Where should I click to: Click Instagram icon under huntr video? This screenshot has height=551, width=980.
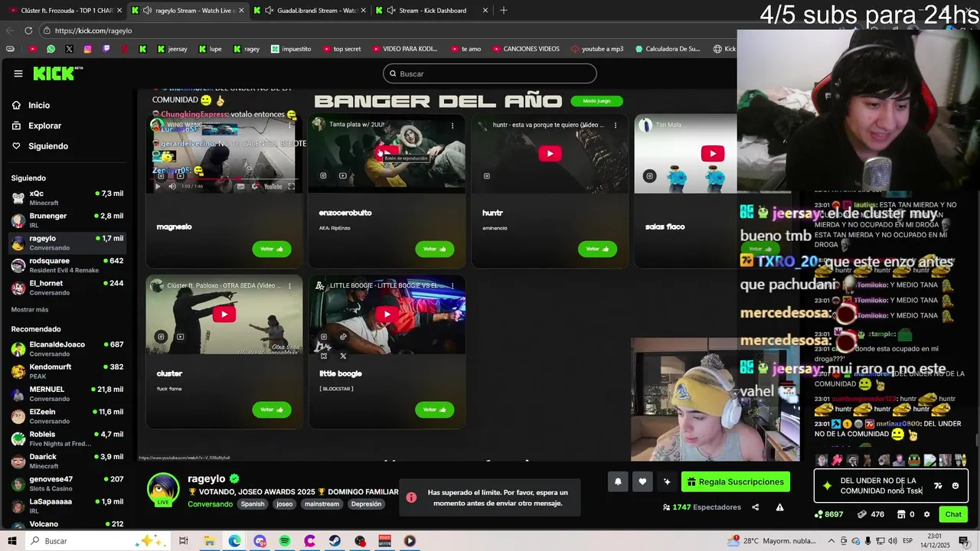pyautogui.click(x=486, y=176)
